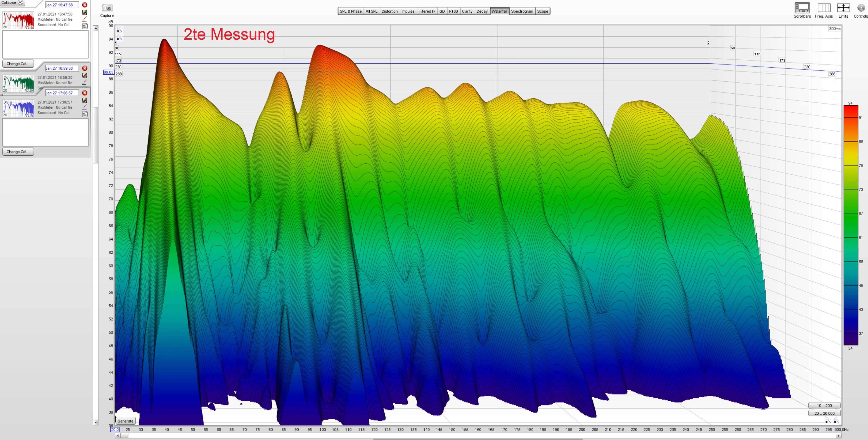
Task: Remove the Jan 27 16:47:58 measurement
Action: pyautogui.click(x=85, y=5)
